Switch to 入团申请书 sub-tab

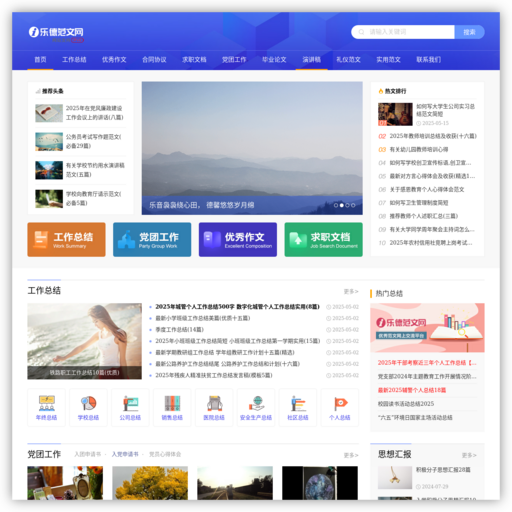coord(87,454)
